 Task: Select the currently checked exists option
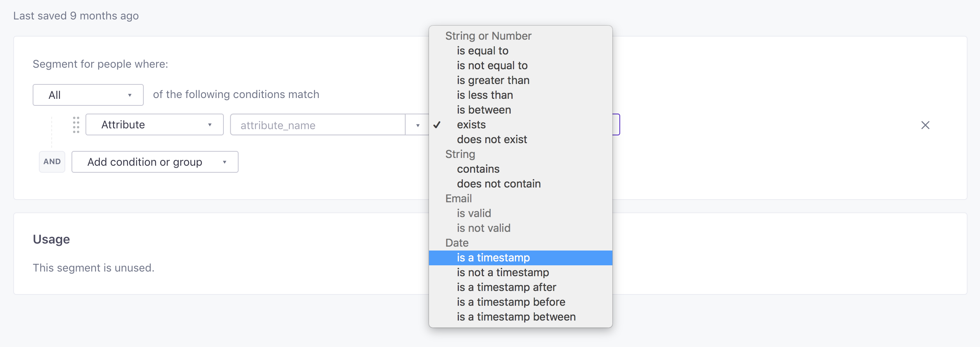click(x=471, y=124)
